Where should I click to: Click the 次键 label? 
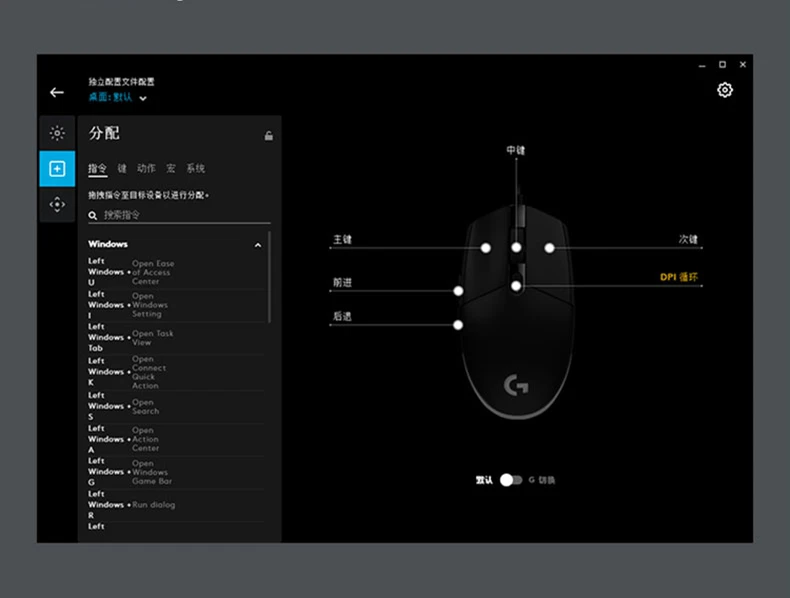click(x=688, y=239)
